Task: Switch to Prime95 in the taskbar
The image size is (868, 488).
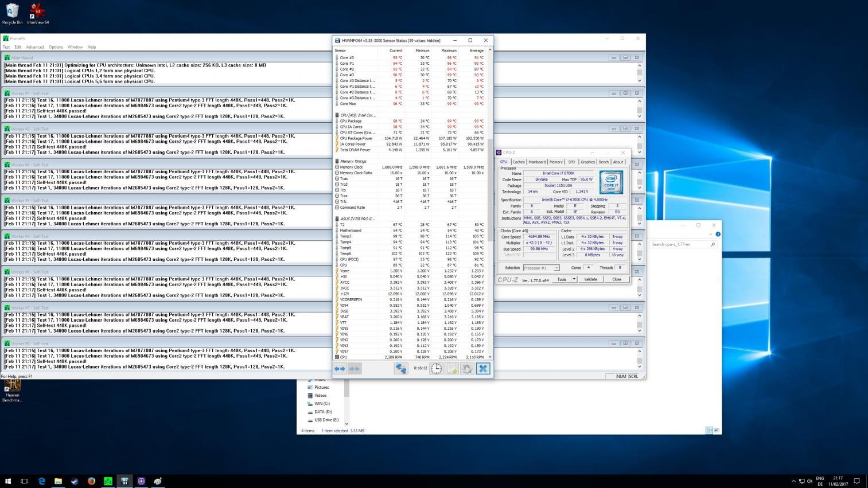Action: click(108, 481)
